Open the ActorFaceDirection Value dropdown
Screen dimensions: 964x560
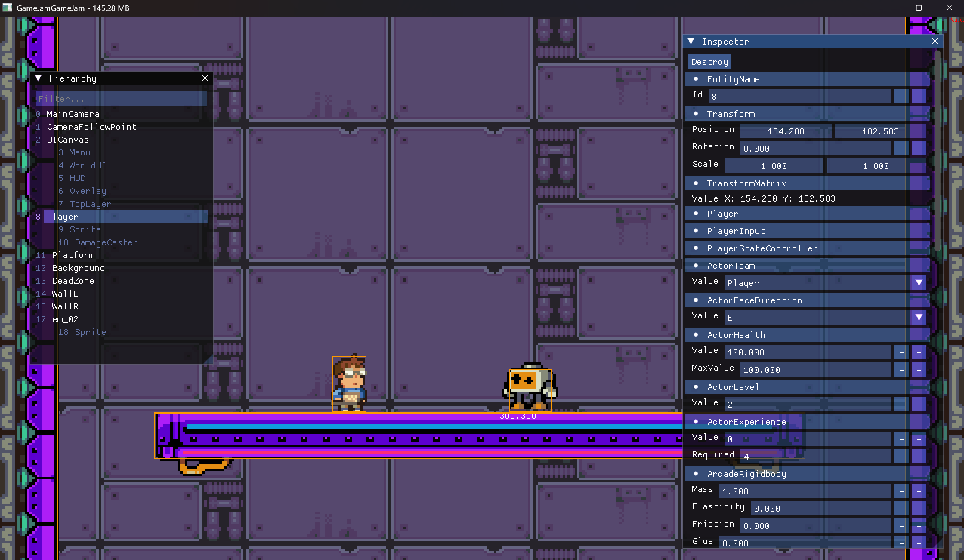[918, 317]
